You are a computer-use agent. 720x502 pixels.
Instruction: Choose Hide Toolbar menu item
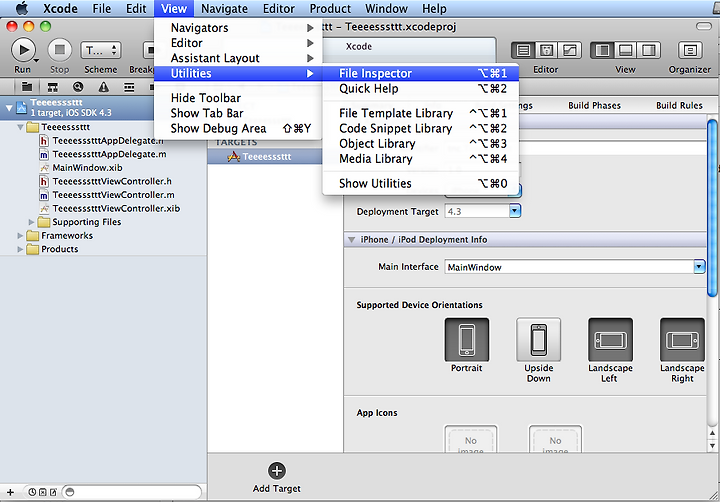[x=238, y=98]
